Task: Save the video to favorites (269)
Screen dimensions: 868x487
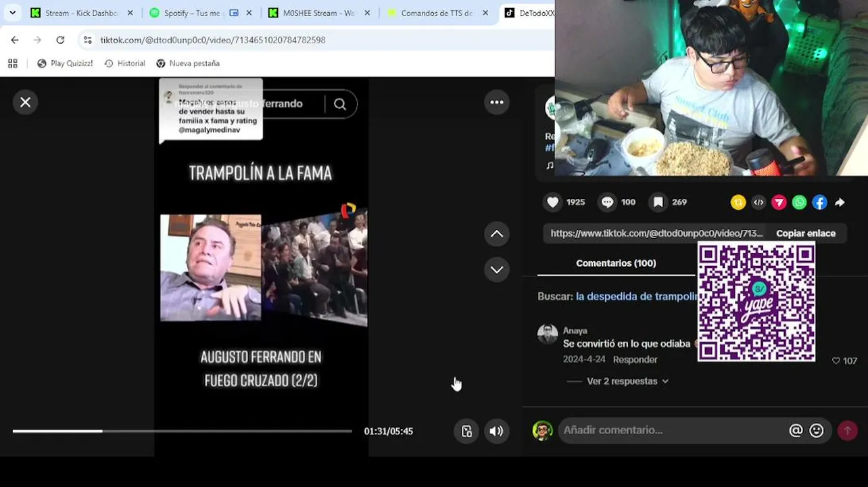Action: tap(658, 202)
